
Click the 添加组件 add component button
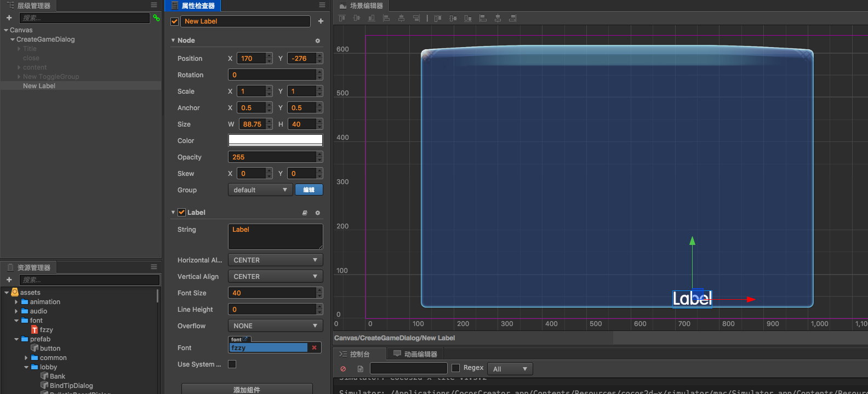coord(247,389)
